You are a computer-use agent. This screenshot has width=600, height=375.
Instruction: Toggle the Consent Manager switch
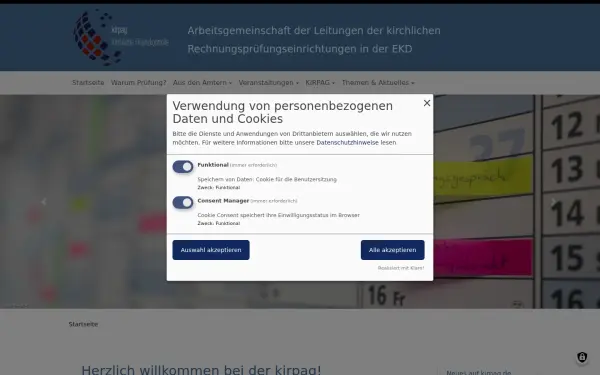[183, 202]
